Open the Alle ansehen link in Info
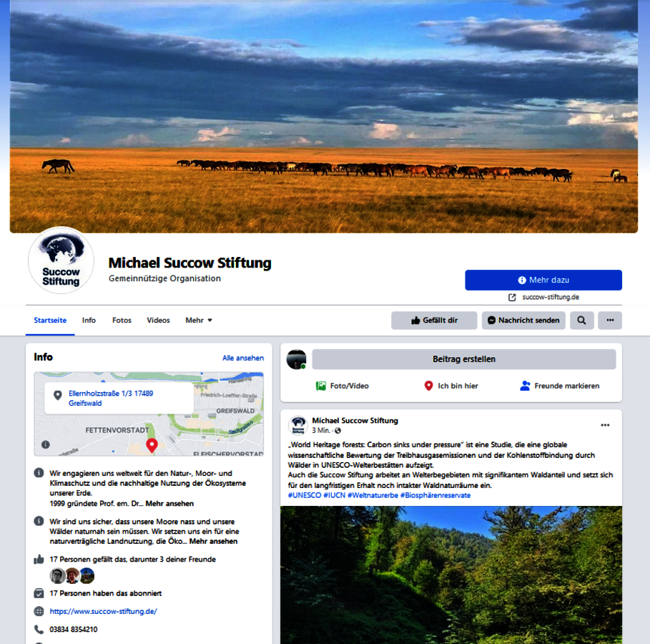650x644 pixels. tap(243, 358)
